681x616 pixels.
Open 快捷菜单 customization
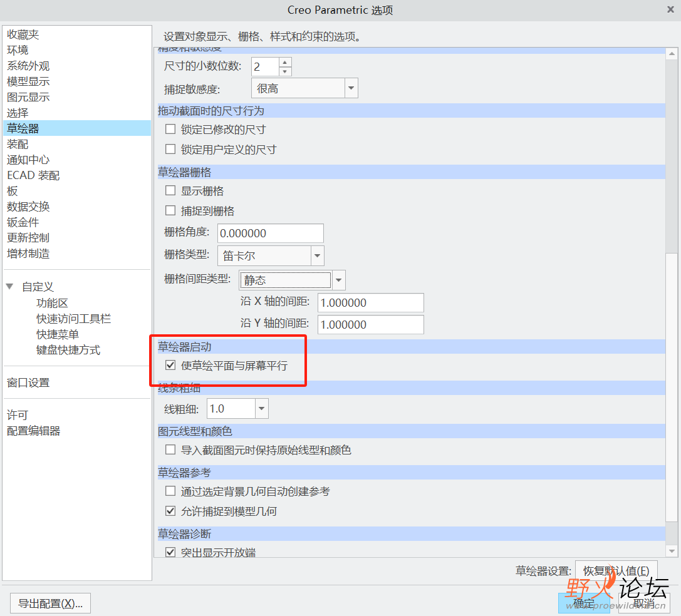[58, 334]
